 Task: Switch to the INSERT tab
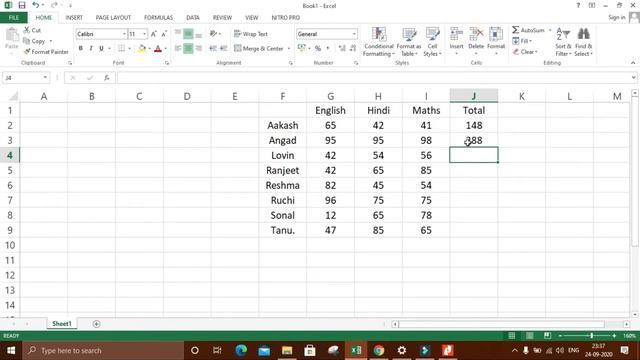[74, 18]
